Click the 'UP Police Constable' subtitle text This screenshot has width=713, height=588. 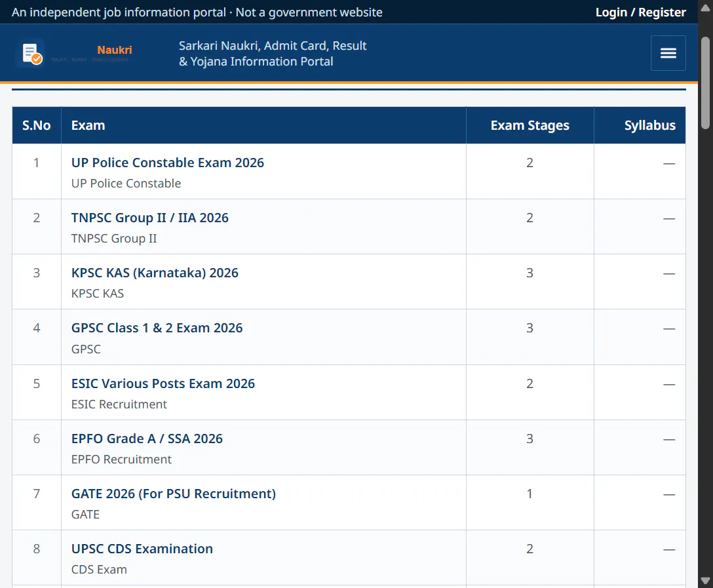coord(126,184)
